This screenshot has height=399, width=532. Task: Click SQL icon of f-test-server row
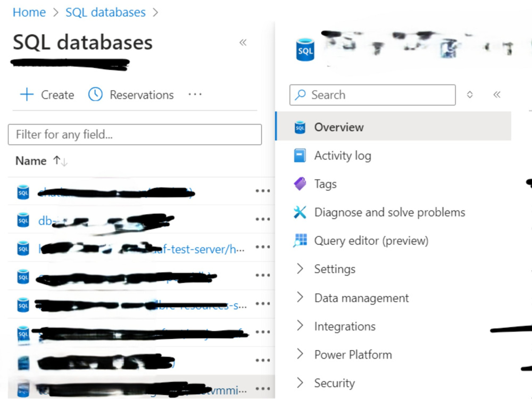click(x=23, y=248)
